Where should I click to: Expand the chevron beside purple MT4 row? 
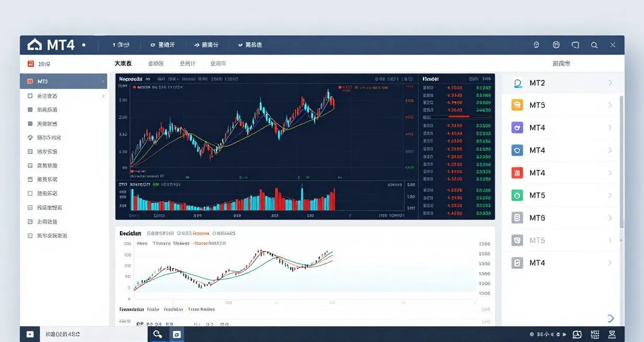point(610,128)
